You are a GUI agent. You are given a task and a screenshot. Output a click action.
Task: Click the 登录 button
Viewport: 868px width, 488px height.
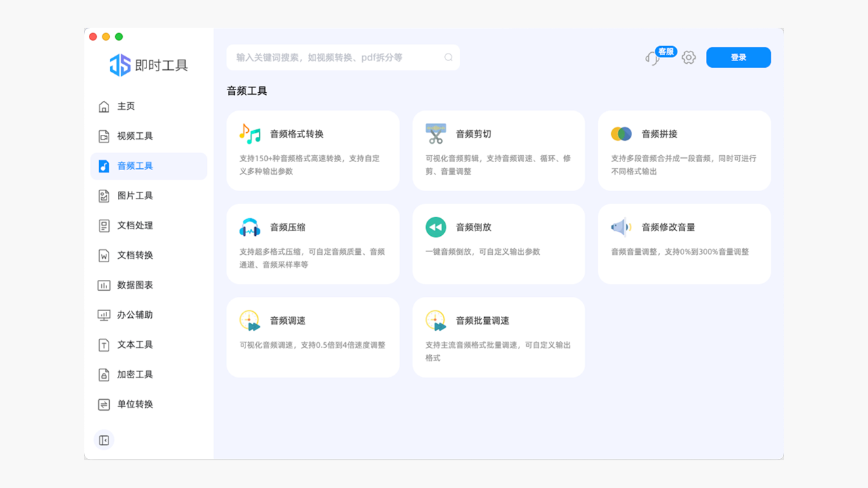[x=738, y=58]
